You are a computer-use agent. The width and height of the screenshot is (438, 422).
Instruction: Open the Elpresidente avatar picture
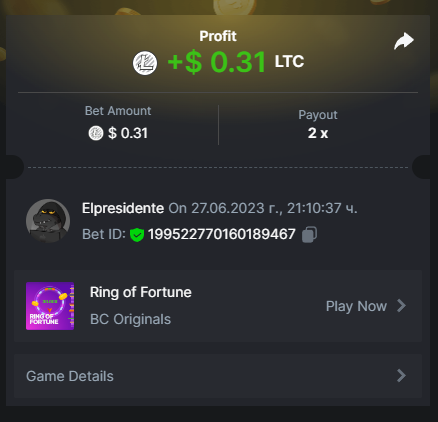48,221
